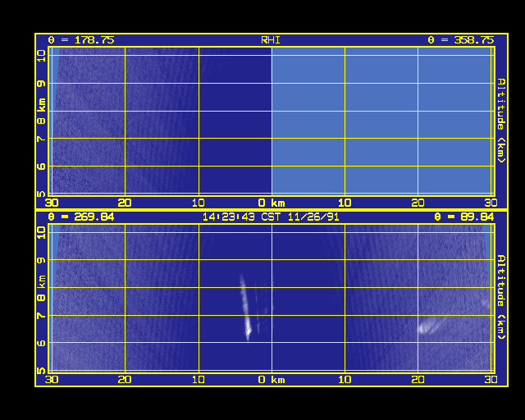Image resolution: width=525 pixels, height=420 pixels.
Task: Select the θ = 269.84 azimuth label
Action: tap(81, 217)
